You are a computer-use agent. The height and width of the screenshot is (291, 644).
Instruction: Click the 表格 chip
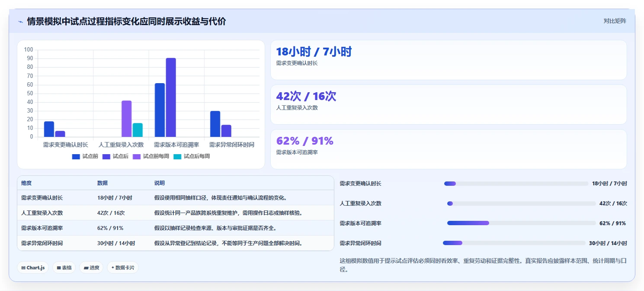tap(64, 268)
